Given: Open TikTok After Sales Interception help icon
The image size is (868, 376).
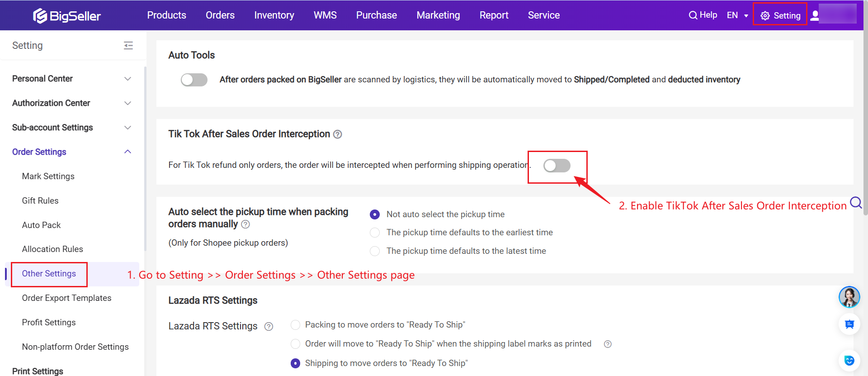Looking at the screenshot, I should pyautogui.click(x=338, y=134).
